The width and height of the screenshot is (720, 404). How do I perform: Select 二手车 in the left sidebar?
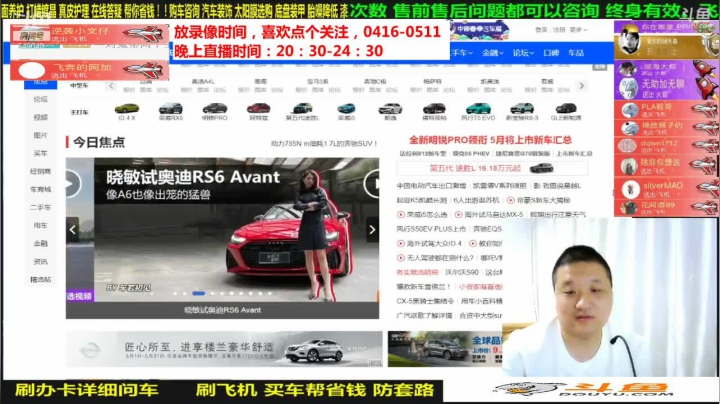40,207
